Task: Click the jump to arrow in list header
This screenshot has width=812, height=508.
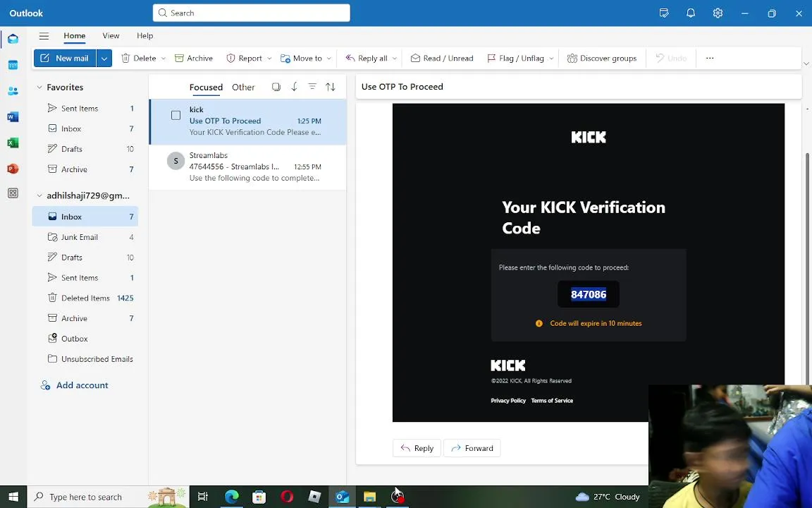Action: click(294, 87)
